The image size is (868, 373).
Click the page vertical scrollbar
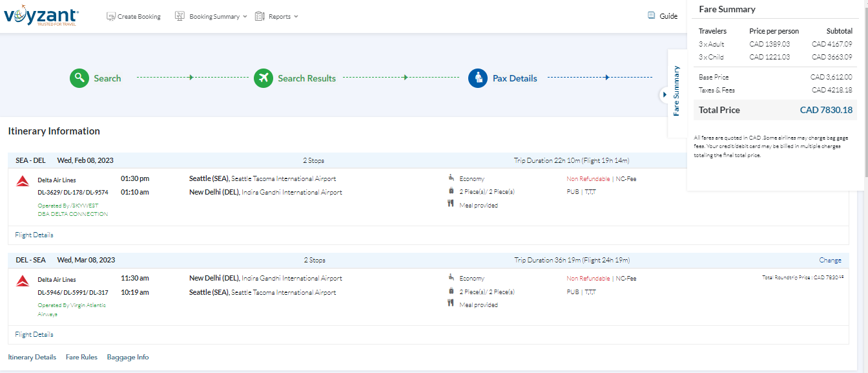tap(864, 194)
